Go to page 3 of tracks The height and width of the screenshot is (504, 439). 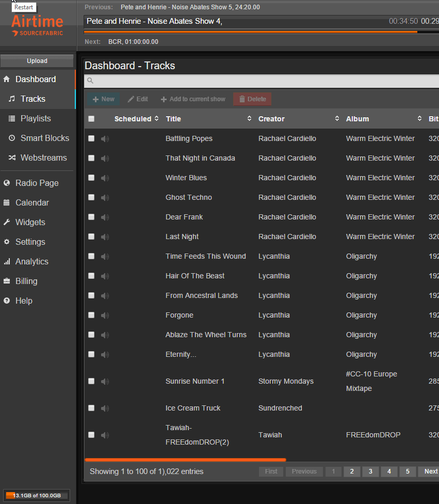[x=370, y=471]
